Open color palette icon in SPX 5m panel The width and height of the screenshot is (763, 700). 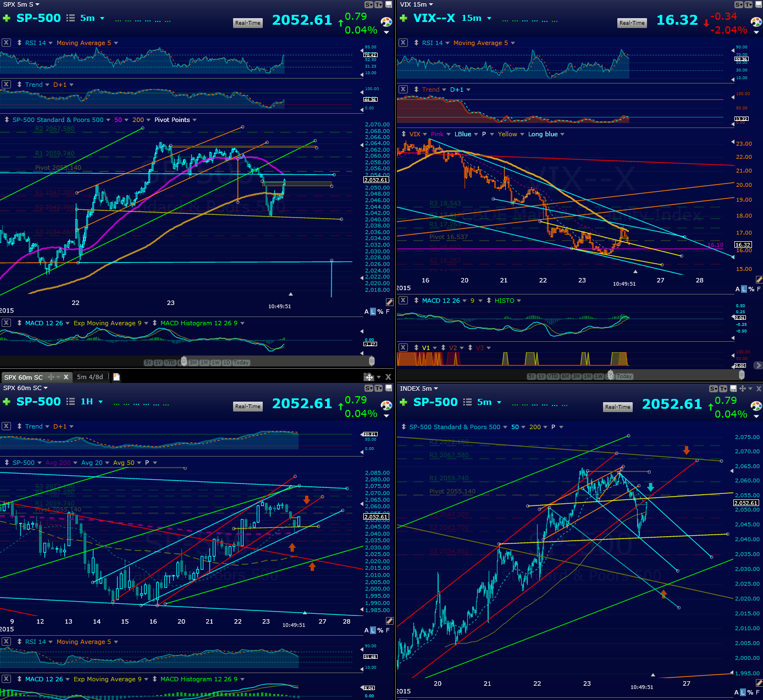pyautogui.click(x=386, y=22)
